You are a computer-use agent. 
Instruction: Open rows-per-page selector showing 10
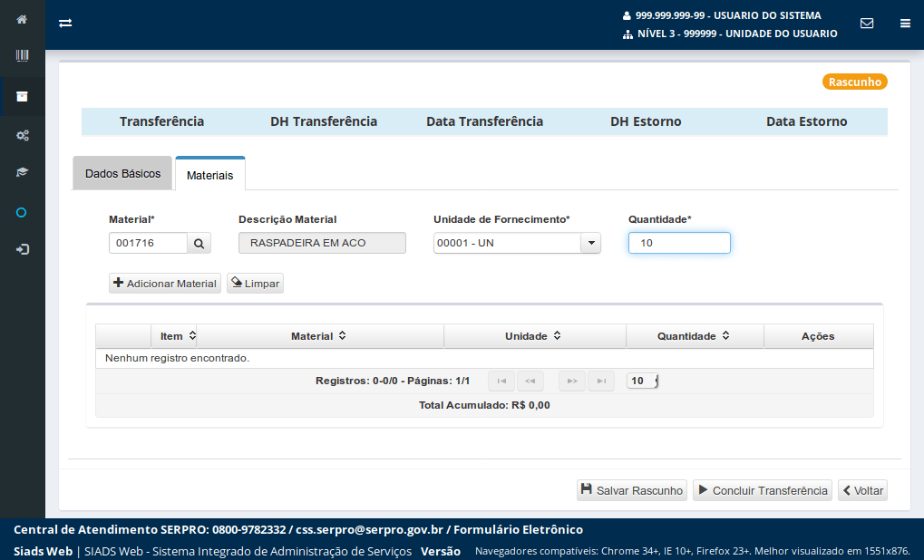point(642,381)
